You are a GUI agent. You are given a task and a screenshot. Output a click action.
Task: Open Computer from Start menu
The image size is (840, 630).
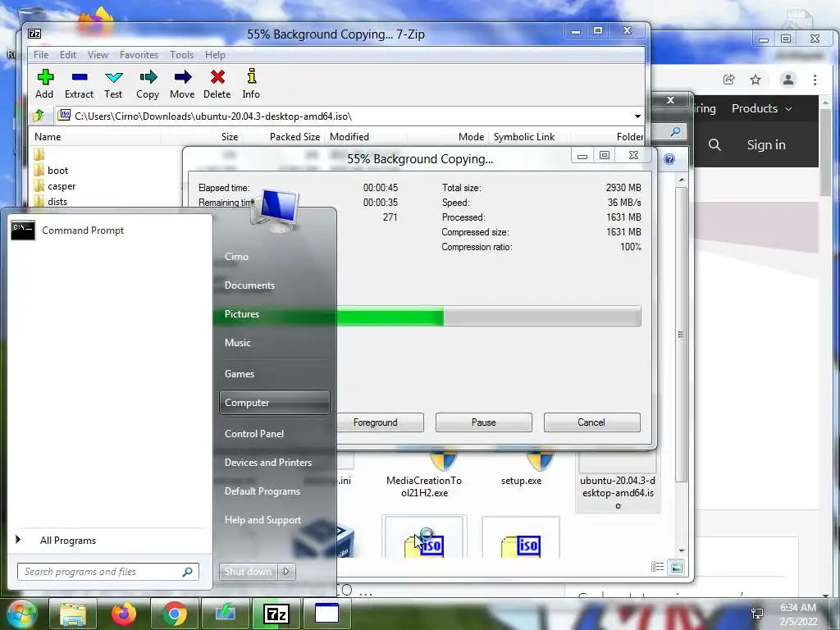point(274,402)
